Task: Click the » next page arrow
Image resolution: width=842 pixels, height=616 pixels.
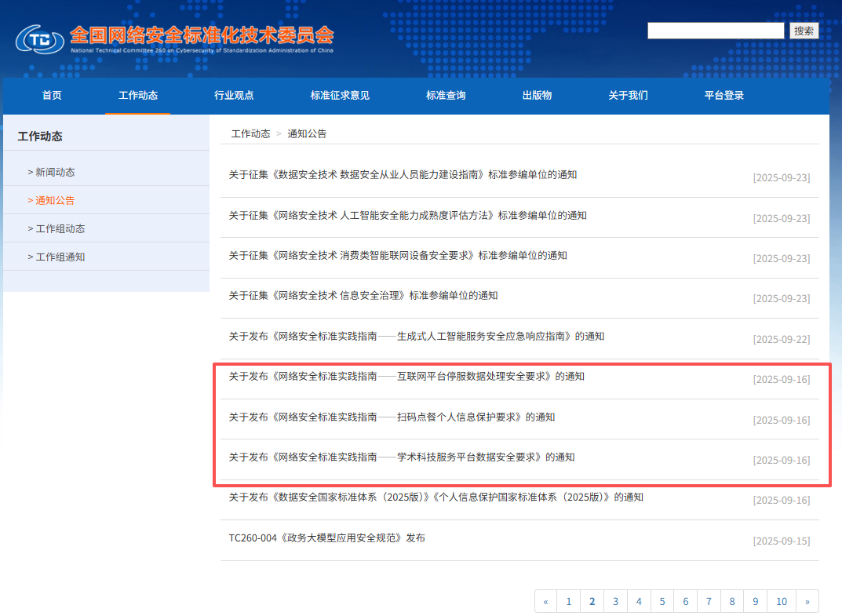Action: coord(807,600)
